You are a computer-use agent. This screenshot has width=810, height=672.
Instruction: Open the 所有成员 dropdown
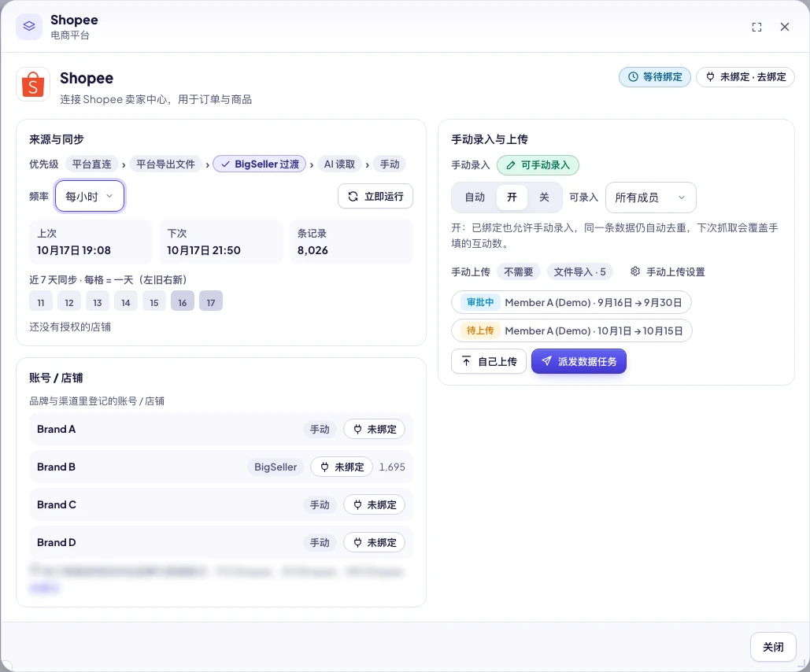[650, 198]
